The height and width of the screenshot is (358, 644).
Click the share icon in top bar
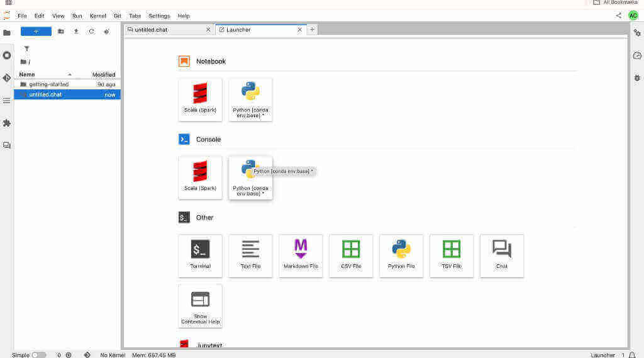619,16
